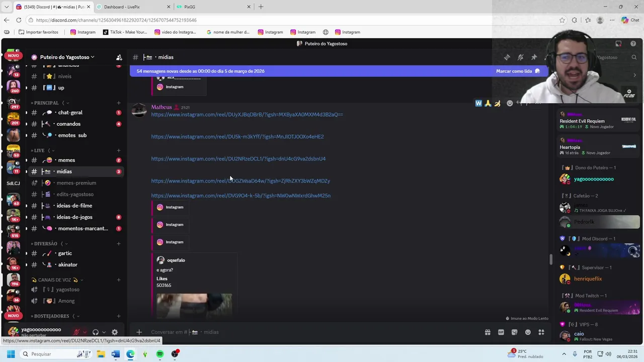Open the emoji picker in message bar
The image size is (644, 362).
(528, 332)
